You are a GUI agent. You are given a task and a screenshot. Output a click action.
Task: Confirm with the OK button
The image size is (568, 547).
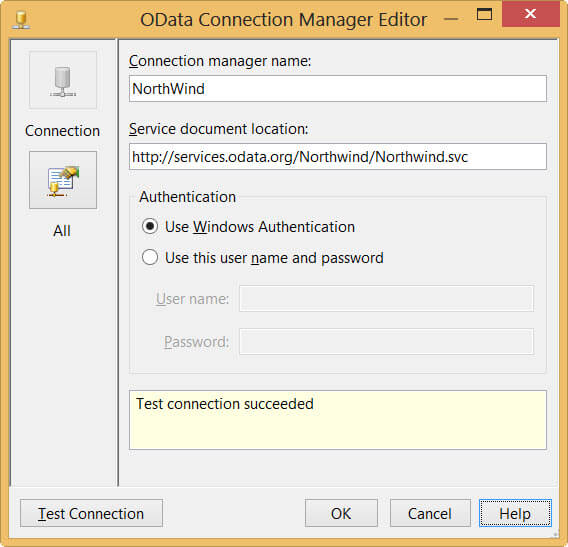tap(341, 513)
